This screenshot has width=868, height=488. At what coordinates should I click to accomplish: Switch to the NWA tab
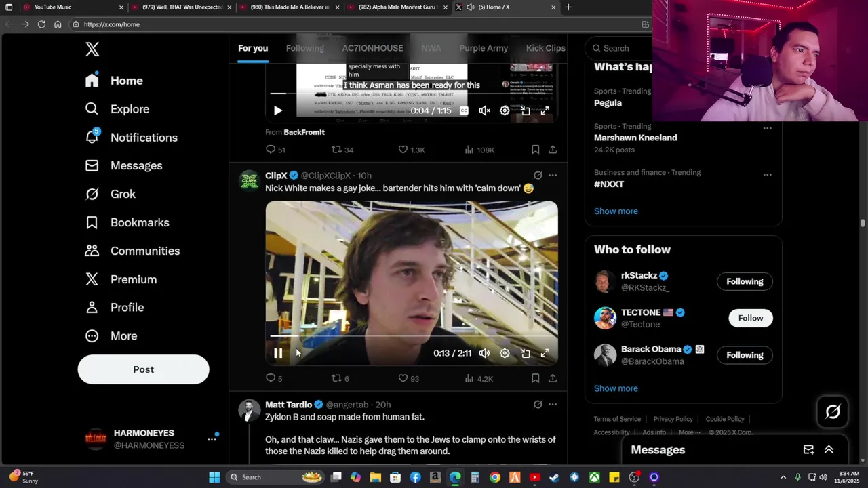pyautogui.click(x=431, y=48)
